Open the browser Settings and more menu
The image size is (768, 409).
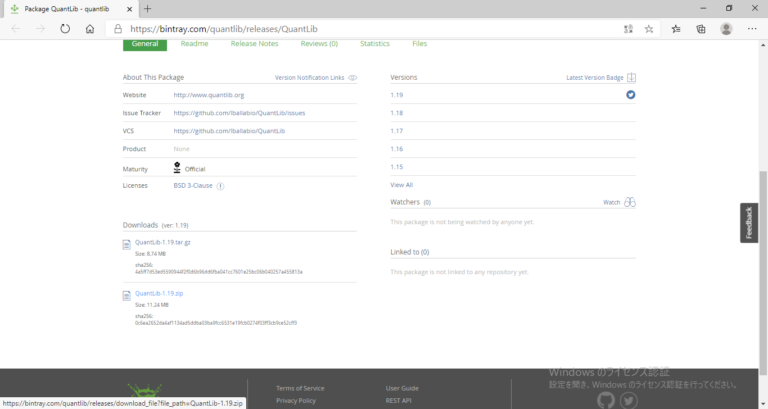click(x=751, y=29)
